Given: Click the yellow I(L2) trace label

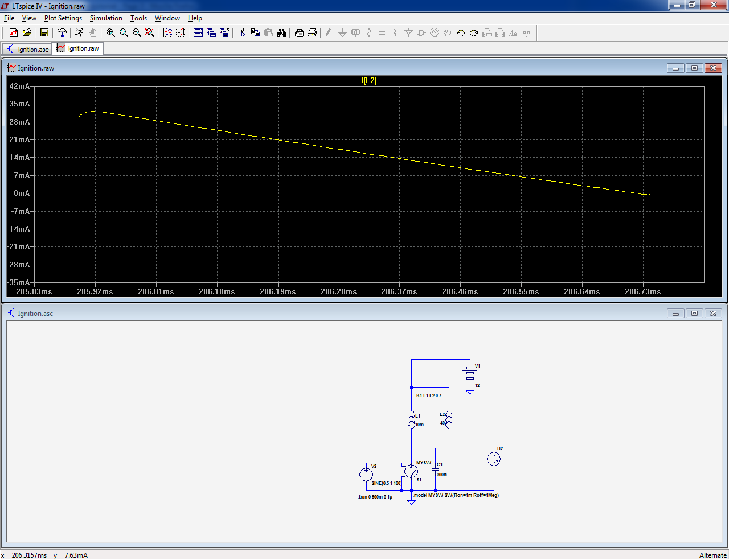Looking at the screenshot, I should [x=368, y=80].
